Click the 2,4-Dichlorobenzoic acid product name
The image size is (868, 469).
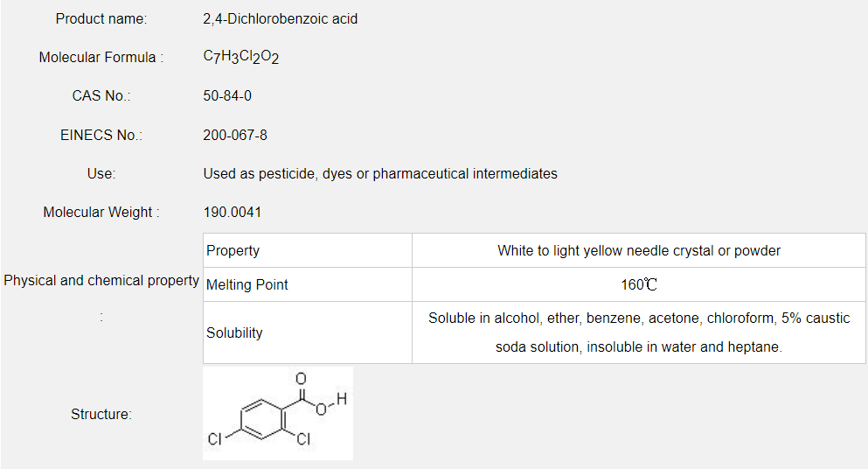coord(280,18)
